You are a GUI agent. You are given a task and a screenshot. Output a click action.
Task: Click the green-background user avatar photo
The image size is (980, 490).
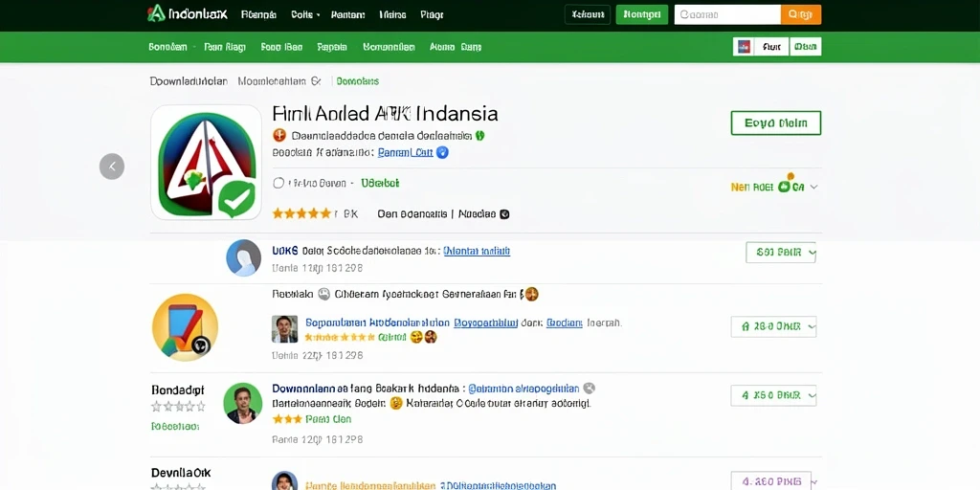pos(243,403)
